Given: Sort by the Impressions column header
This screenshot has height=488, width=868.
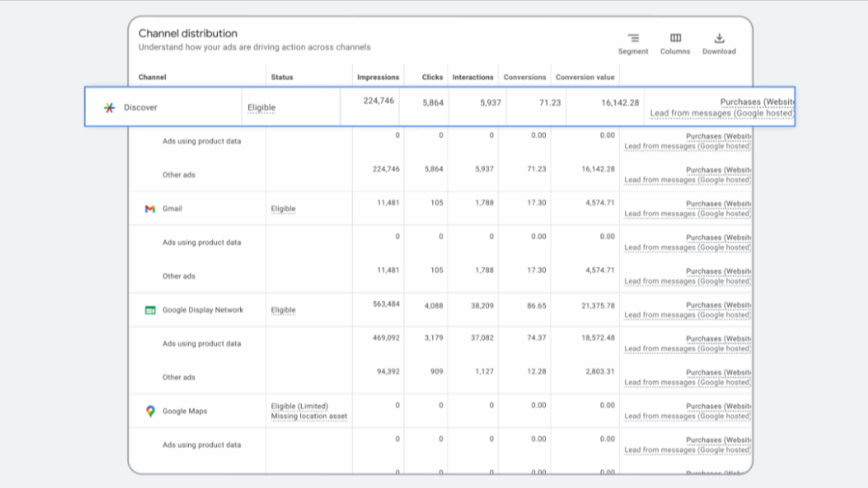Looking at the screenshot, I should [378, 77].
